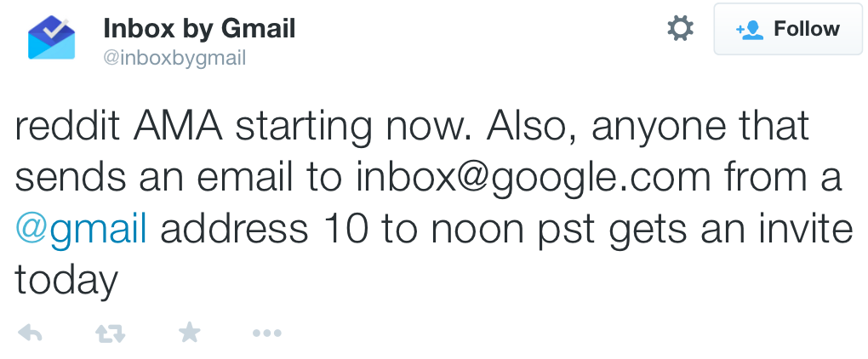This screenshot has height=359, width=868.
Task: Click the add-person icon on Follow button
Action: point(749,30)
